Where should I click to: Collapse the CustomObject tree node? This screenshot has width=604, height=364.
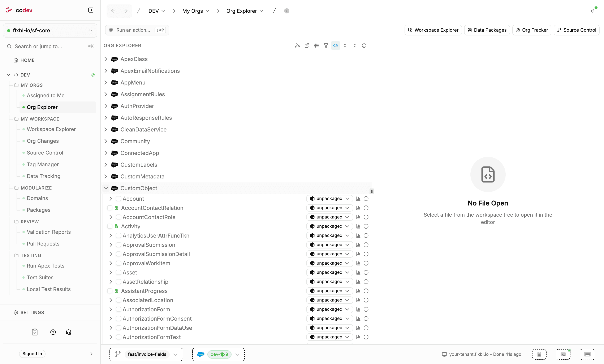click(106, 188)
